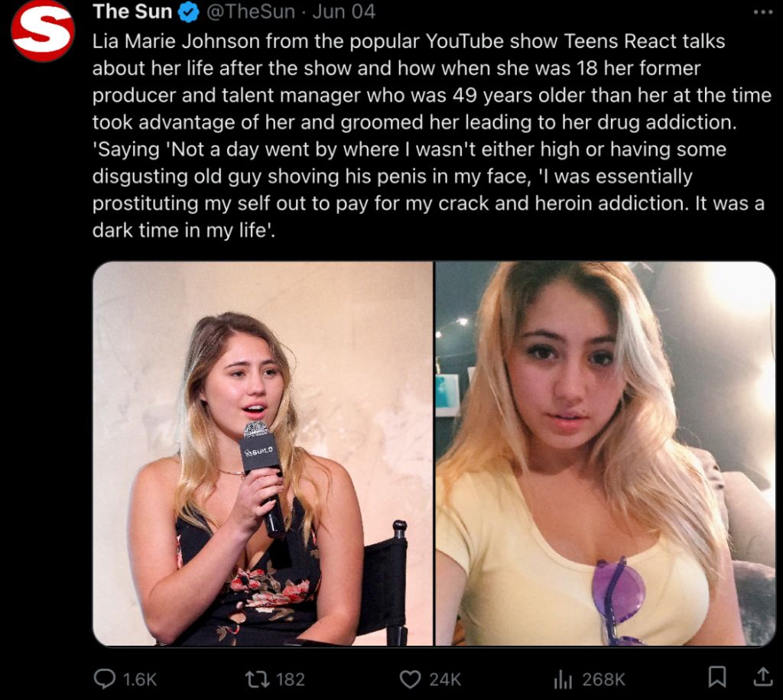
Task: Open the right photo with the yellow shirt
Action: point(606,453)
